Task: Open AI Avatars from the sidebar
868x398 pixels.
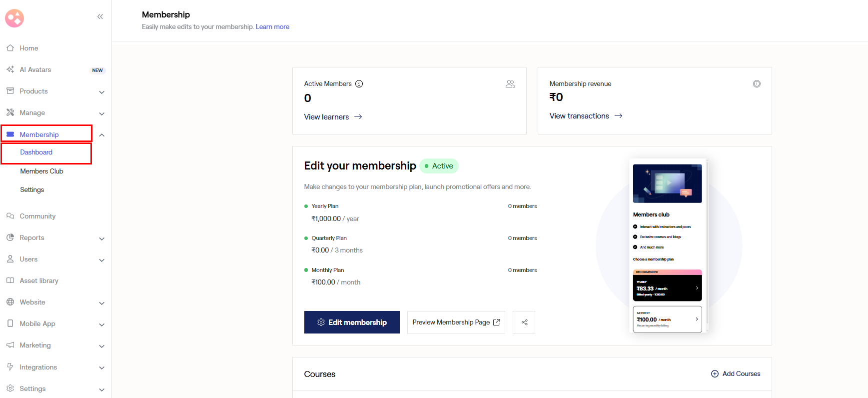Action: [35, 70]
